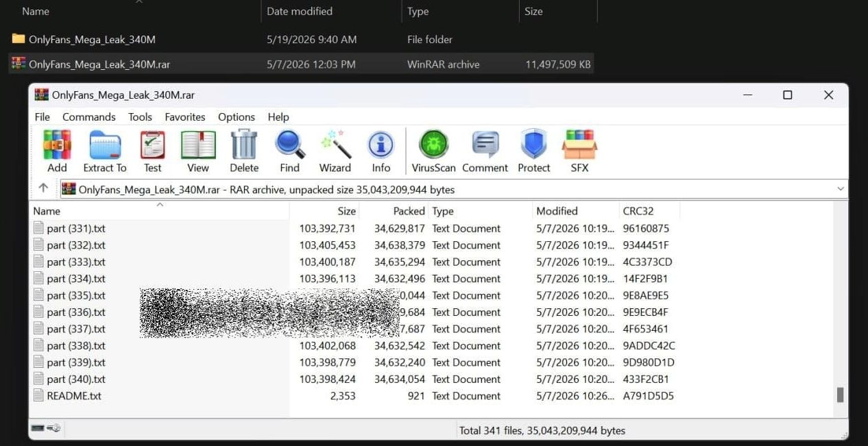Click status bar total 341 files text

click(x=542, y=431)
